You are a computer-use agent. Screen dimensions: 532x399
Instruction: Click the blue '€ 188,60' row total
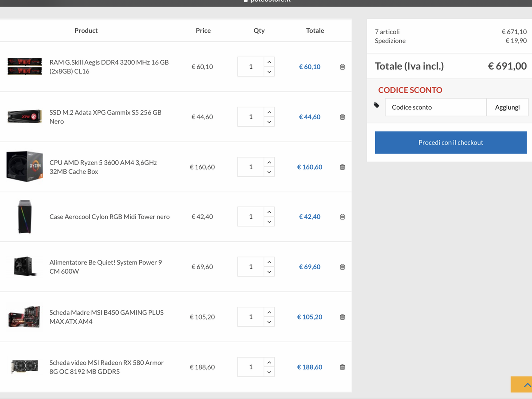(310, 367)
